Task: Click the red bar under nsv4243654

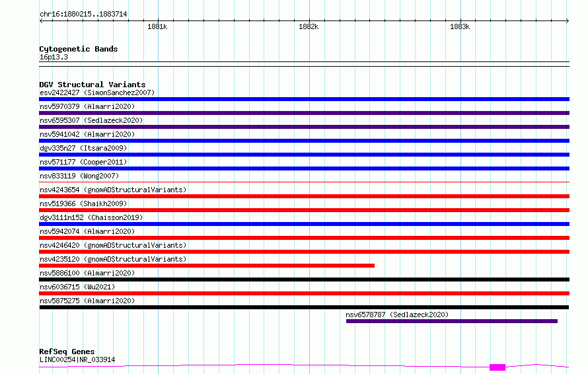Action: pyautogui.click(x=304, y=196)
